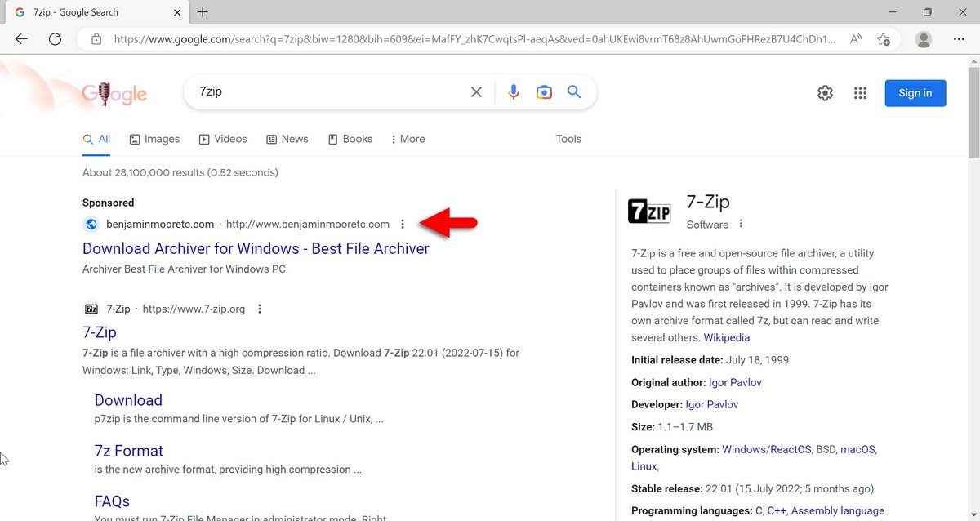980x521 pixels.
Task: Open the Linux operating system link
Action: pyautogui.click(x=644, y=466)
